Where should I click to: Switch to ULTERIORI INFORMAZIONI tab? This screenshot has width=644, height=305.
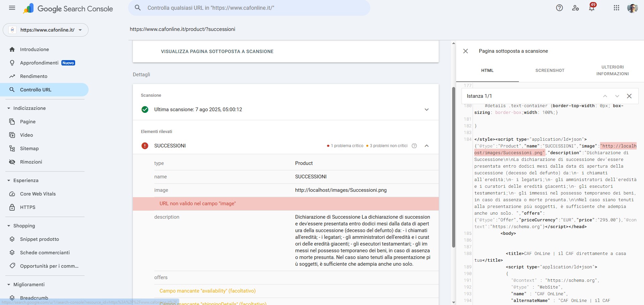pyautogui.click(x=612, y=71)
